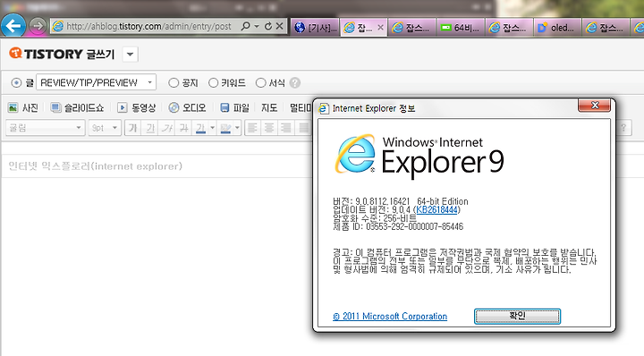Image resolution: width=644 pixels, height=356 pixels.
Task: Click the 암호화 수준: 256-비트 text
Action: coord(374,218)
